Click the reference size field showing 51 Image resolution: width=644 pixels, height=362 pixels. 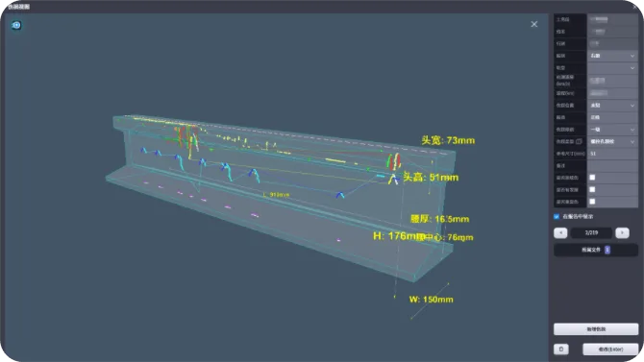coord(612,154)
